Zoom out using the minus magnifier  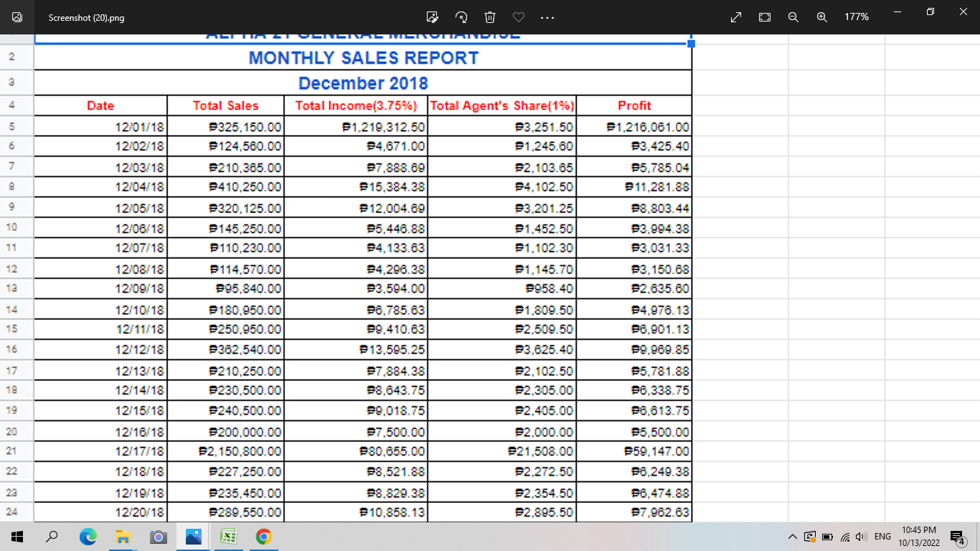[793, 17]
